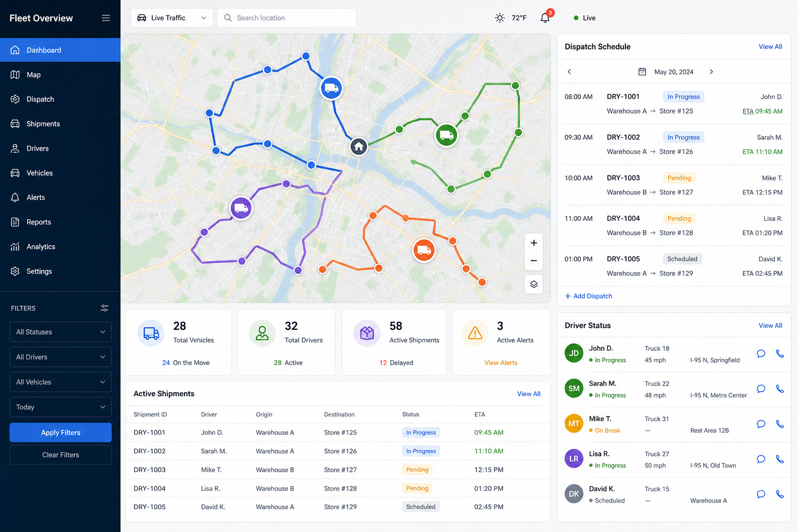
Task: Expand the All Statuses filter dropdown
Action: [x=60, y=332]
